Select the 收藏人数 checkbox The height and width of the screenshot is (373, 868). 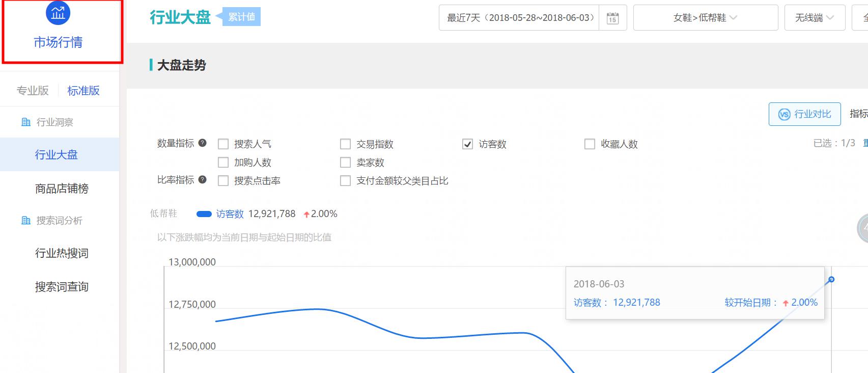pos(590,144)
